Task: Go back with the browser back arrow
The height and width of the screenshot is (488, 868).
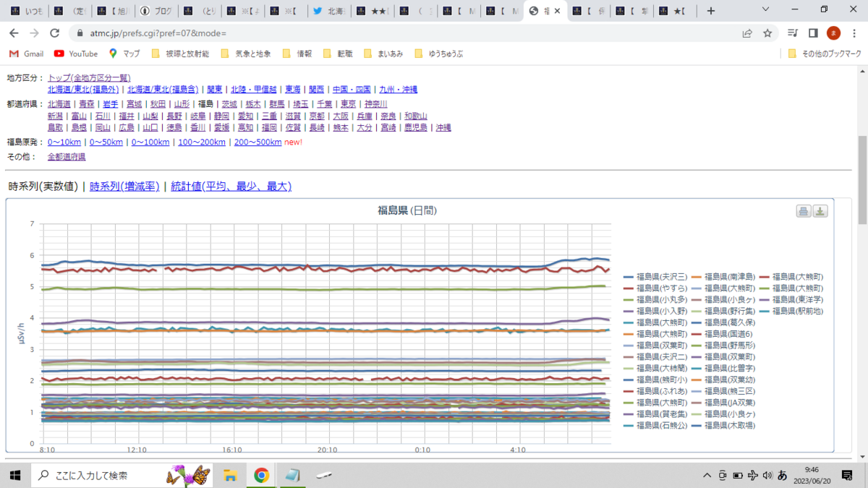Action: [14, 33]
